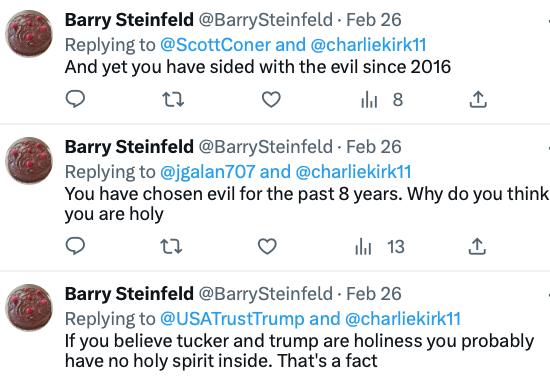Retweet the 'sided with the evil since 2016' tweet

pos(173,99)
